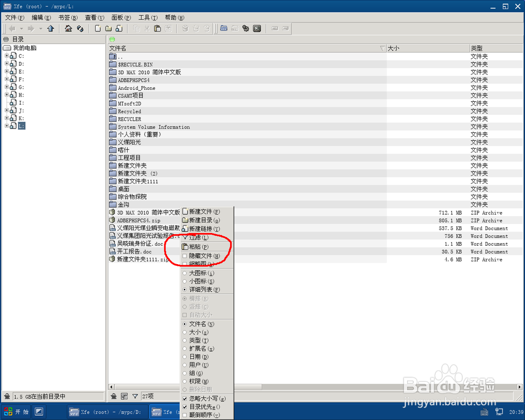This screenshot has width=525, height=420.
Task: Open the 面板 menu
Action: tap(121, 17)
